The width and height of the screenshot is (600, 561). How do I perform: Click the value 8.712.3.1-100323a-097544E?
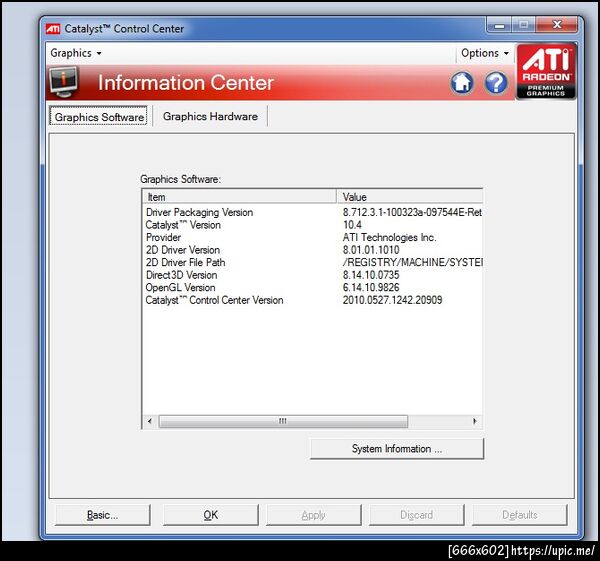pyautogui.click(x=412, y=212)
